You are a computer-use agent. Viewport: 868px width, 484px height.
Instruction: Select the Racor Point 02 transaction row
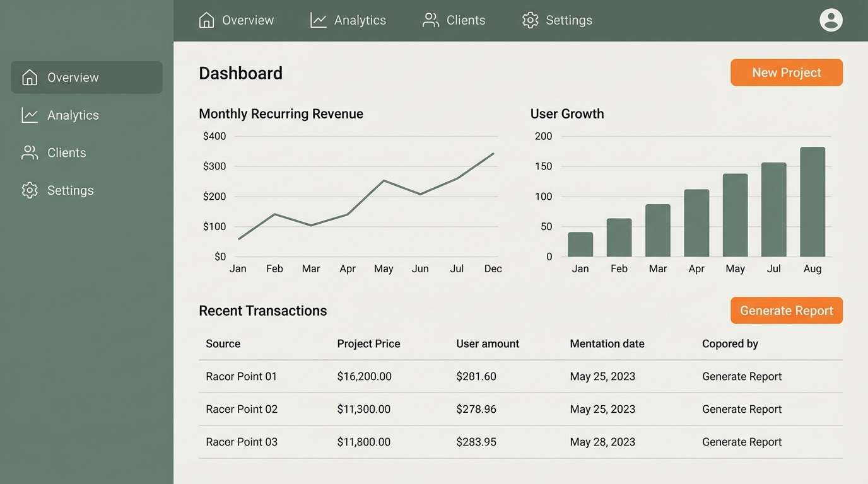242,408
